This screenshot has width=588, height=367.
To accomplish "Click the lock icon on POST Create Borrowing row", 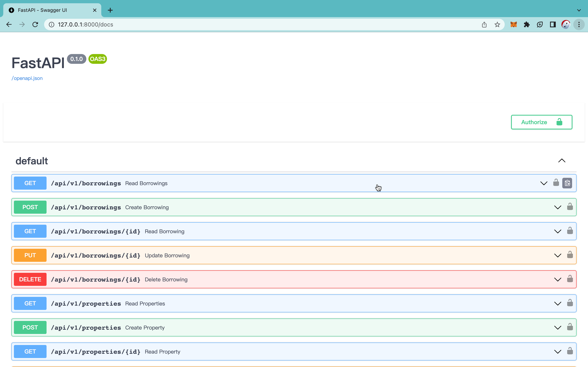I will coord(570,207).
